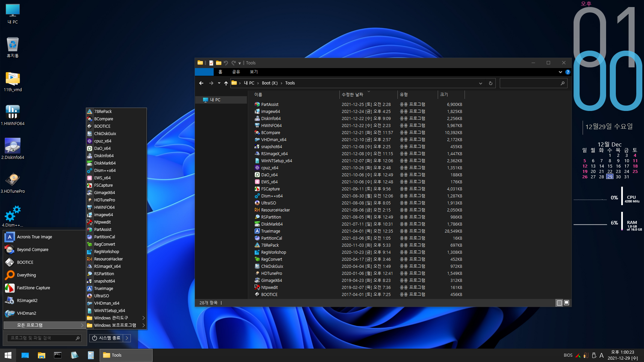Image resolution: width=644 pixels, height=362 pixels.
Task: Click 시스템 종료 button
Action: point(106,338)
